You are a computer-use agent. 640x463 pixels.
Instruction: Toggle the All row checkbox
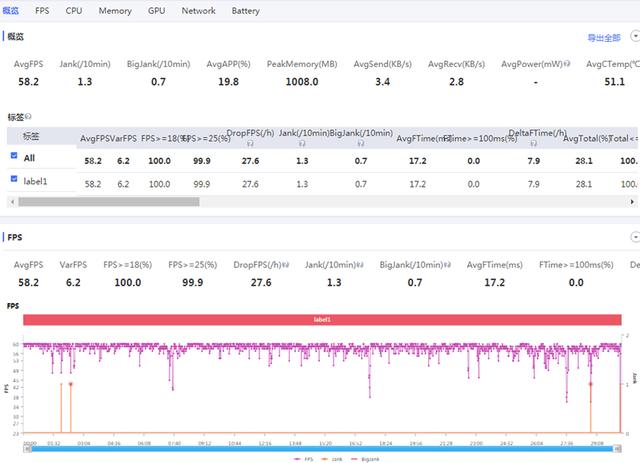tap(13, 156)
